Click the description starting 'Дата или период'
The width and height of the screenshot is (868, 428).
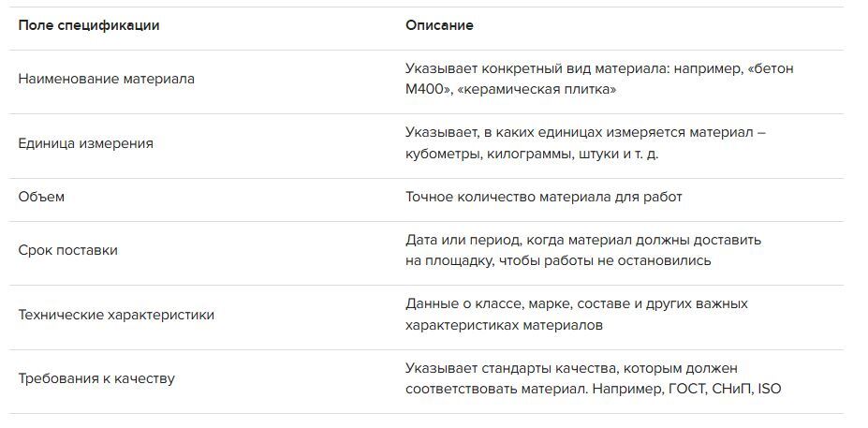click(583, 250)
